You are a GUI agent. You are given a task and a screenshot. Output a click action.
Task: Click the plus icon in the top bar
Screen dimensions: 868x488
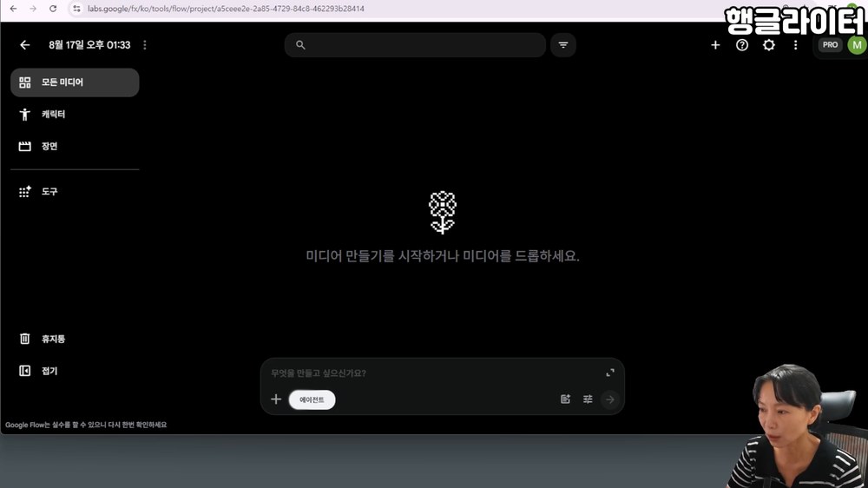715,45
